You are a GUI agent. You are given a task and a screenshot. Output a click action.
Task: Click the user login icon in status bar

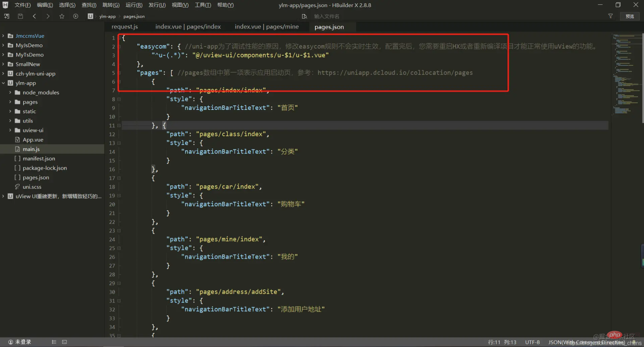click(x=10, y=342)
